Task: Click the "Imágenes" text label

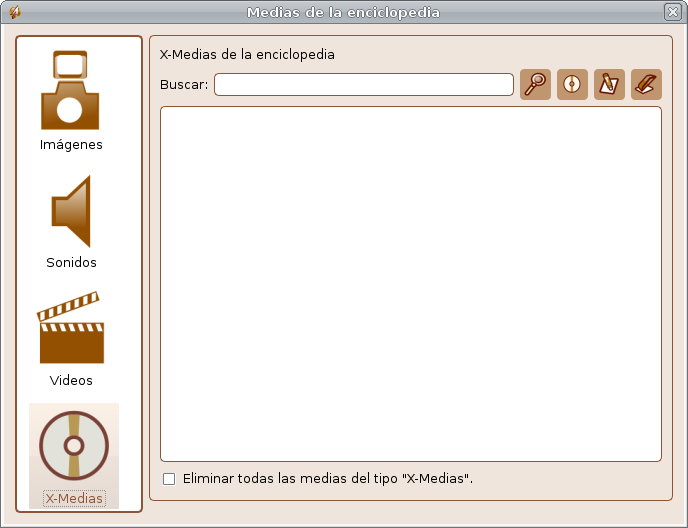Action: (x=71, y=145)
